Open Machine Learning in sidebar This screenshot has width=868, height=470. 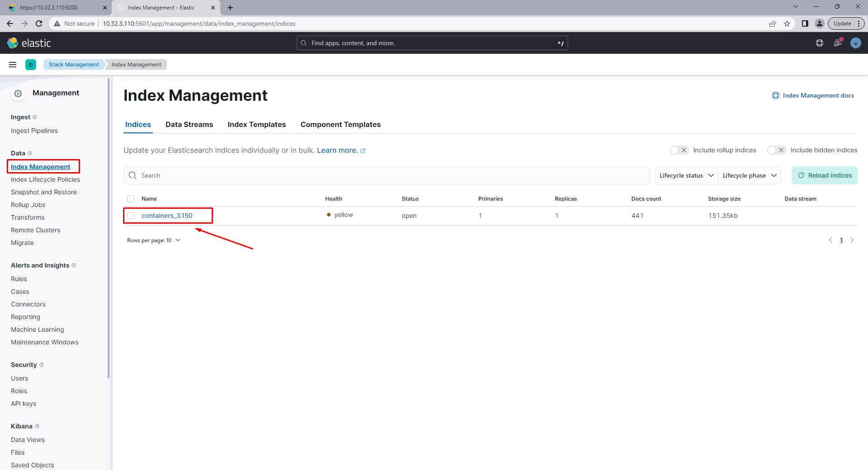(38, 329)
